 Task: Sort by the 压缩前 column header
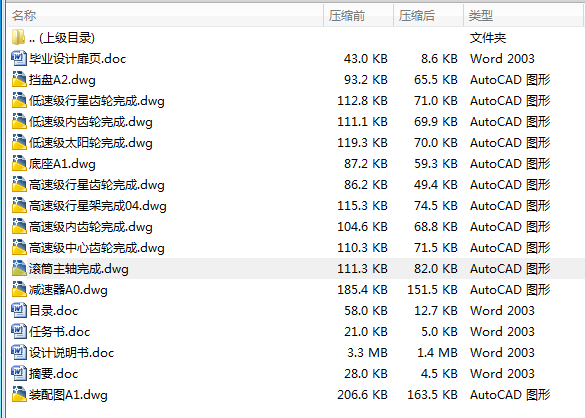coord(358,15)
